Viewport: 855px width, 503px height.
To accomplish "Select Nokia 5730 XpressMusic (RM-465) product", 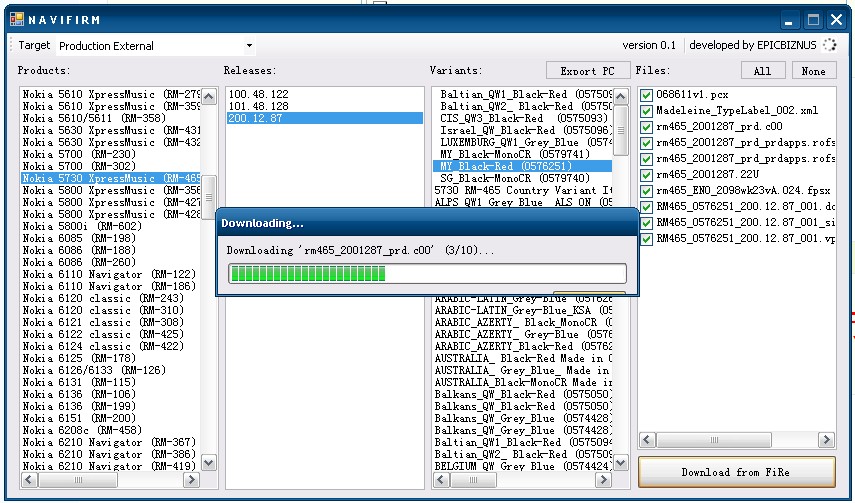I will pos(111,178).
